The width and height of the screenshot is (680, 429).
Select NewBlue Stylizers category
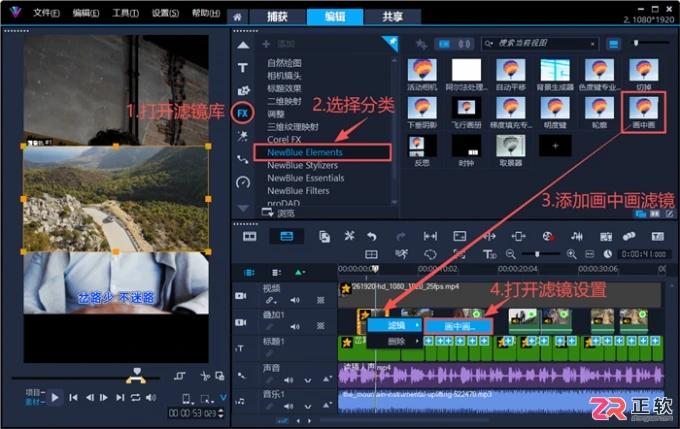click(x=302, y=165)
